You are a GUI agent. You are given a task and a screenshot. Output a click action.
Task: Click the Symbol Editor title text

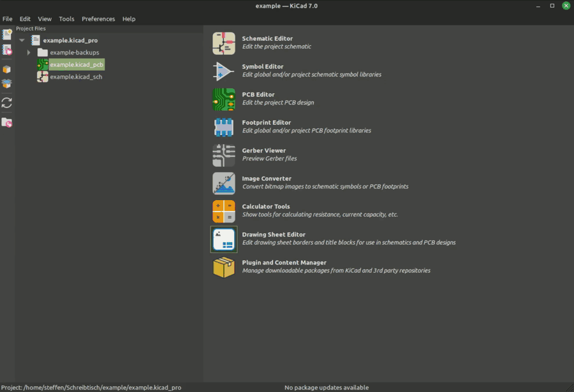click(263, 67)
